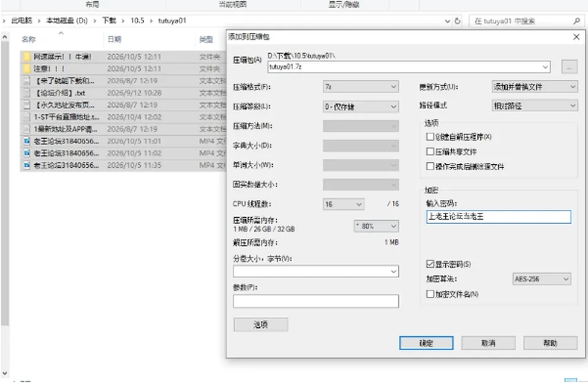The height and width of the screenshot is (383, 588).
Task: Select the 注意！！！ folder icon
Action: 26,69
